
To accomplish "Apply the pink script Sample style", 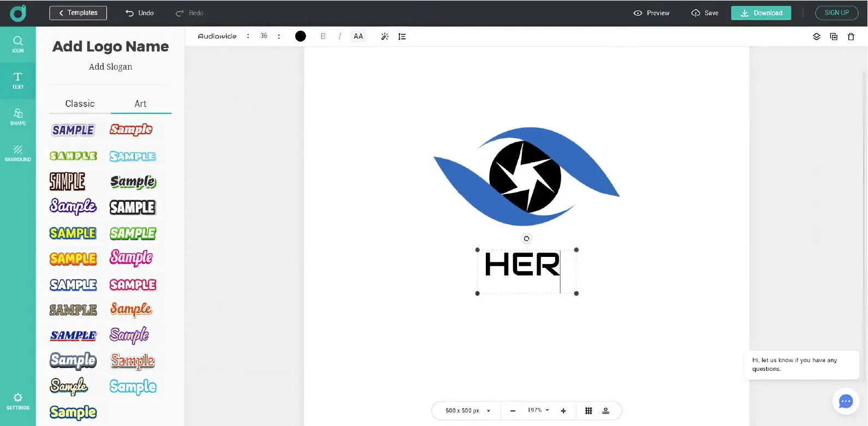I will coord(131,257).
